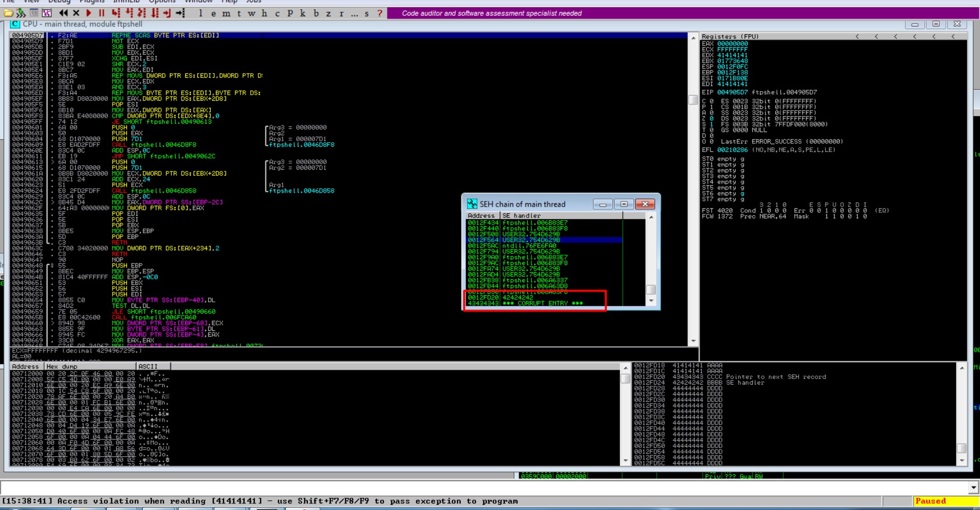Image resolution: width=980 pixels, height=510 pixels.
Task: Click the SEH chain window scrollbar thumb
Action: [x=651, y=290]
